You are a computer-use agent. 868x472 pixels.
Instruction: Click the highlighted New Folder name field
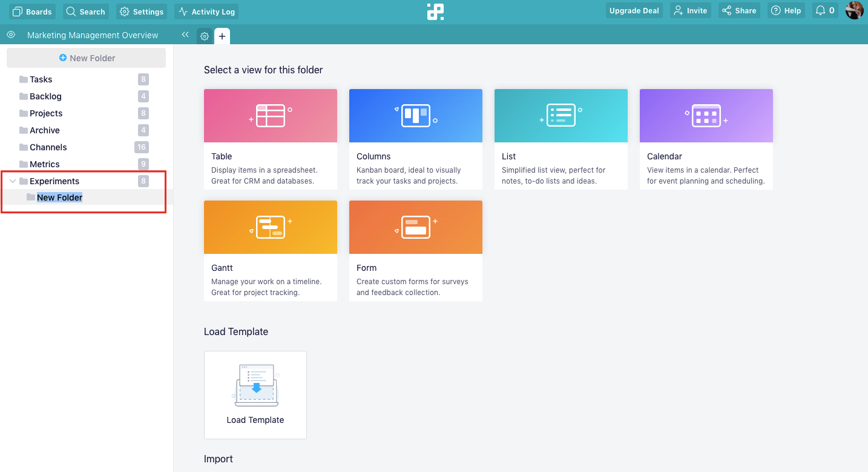click(59, 198)
